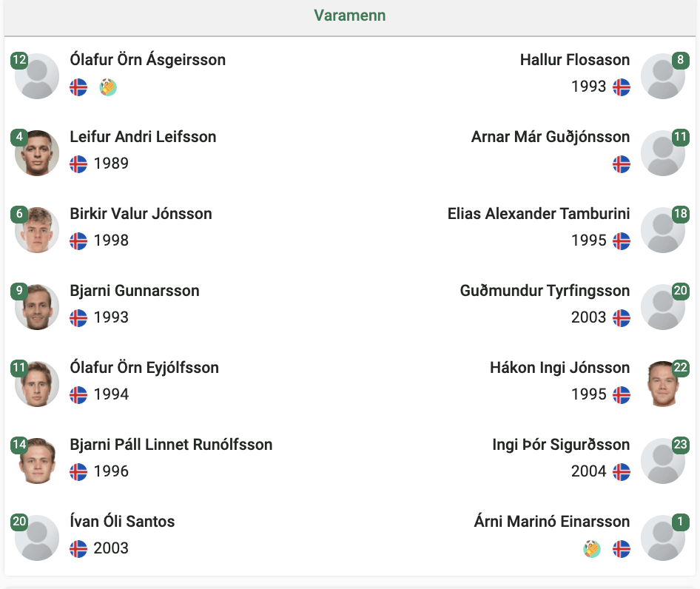The image size is (700, 589).
Task: Click the number 22 badge on Hákon Ingi
Action: pyautogui.click(x=680, y=368)
